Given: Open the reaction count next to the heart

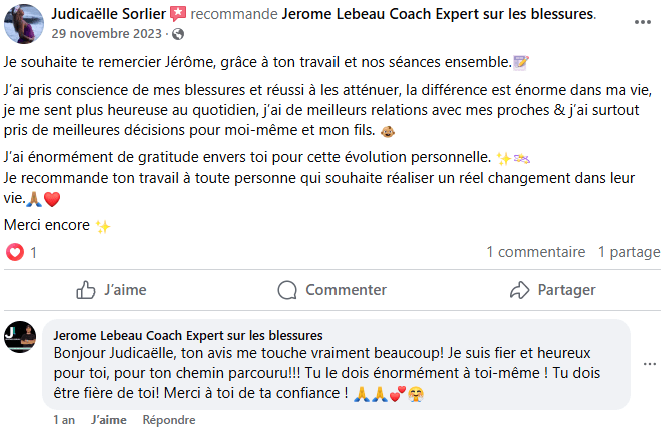Looking at the screenshot, I should (33, 253).
